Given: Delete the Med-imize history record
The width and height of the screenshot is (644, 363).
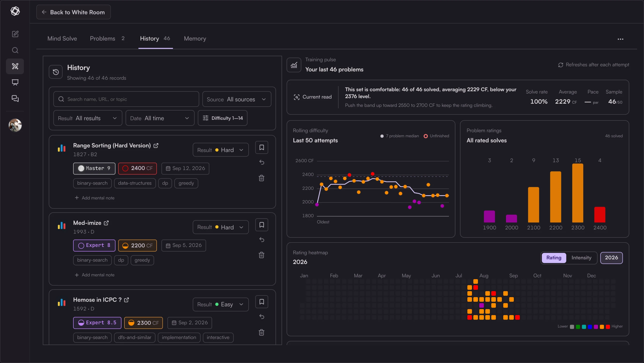Looking at the screenshot, I should 261,255.
